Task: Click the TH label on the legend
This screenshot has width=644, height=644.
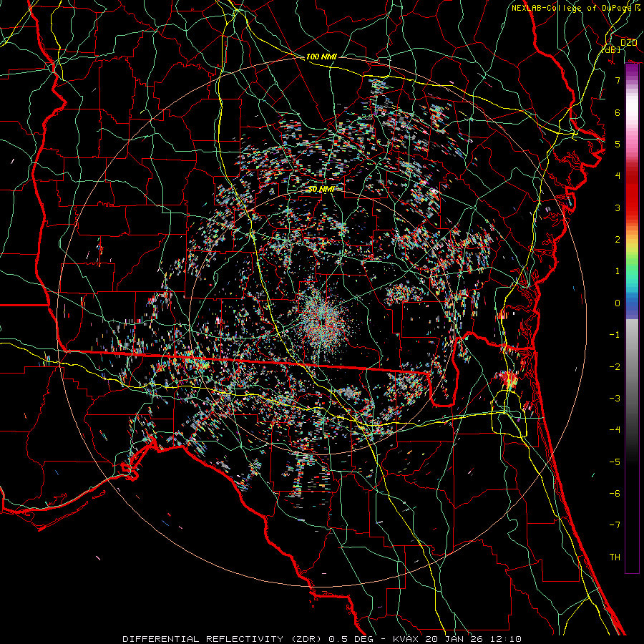Action: click(x=615, y=557)
